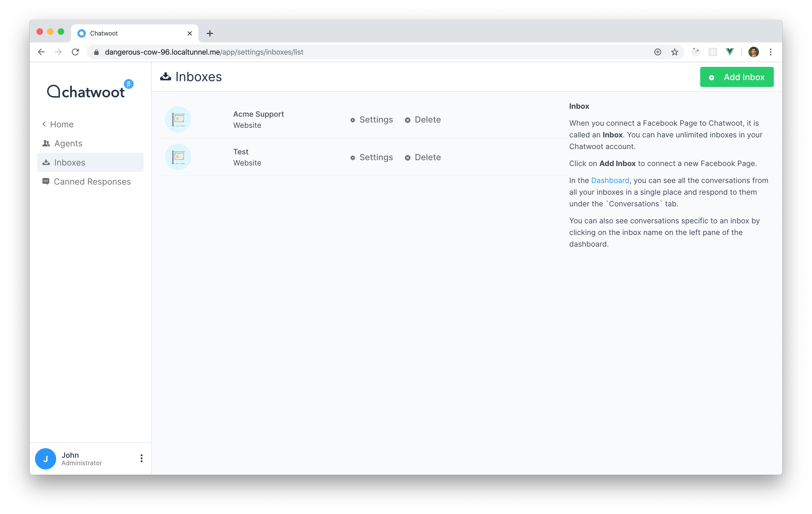Click settings gear icon for Acme Support

pos(353,120)
